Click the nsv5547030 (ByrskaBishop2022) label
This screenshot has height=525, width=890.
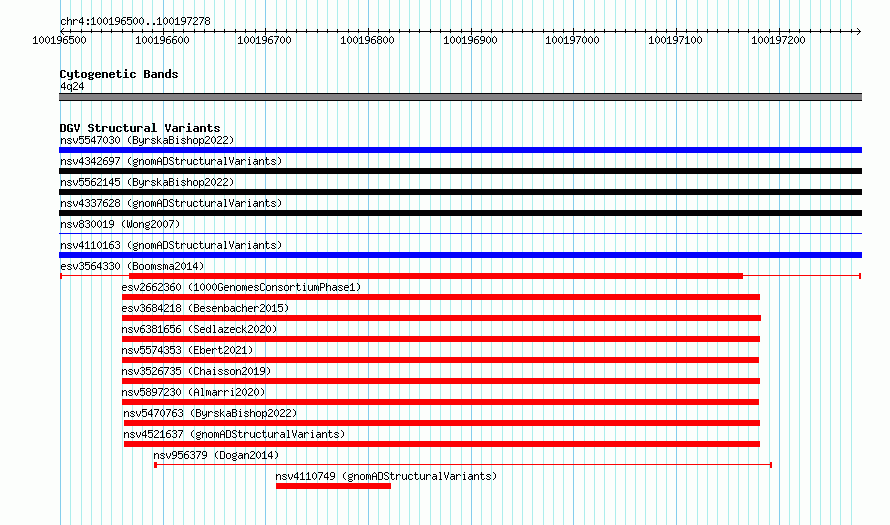(x=147, y=140)
